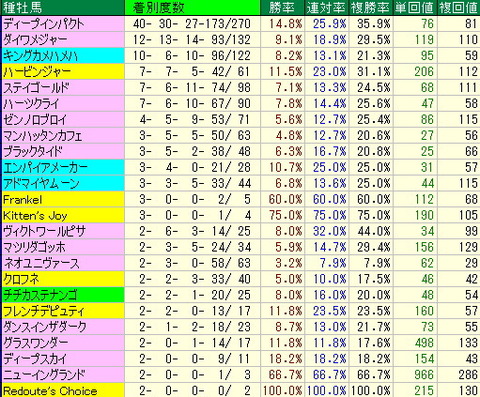Select the チチカステナンゴ sire name
Viewport: 480px width, 397px height.
coord(40,295)
